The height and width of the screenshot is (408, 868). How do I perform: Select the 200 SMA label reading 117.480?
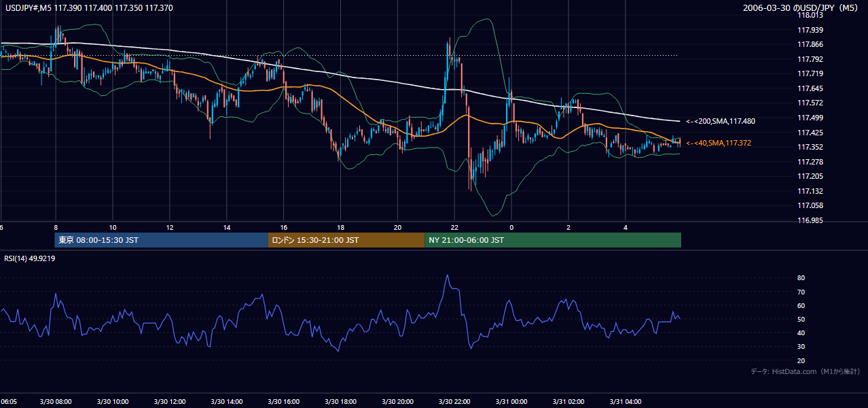coord(721,121)
